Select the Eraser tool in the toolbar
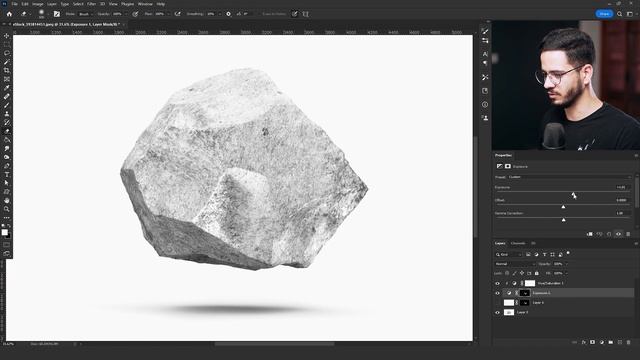 point(7,131)
